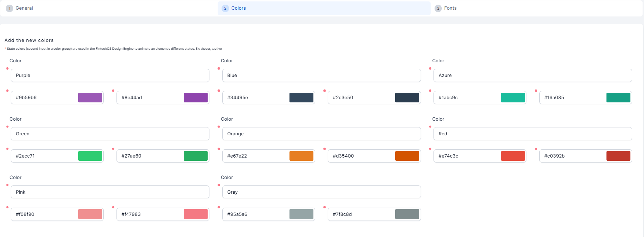Click the dark blue #34495e swatch
The image size is (644, 237).
click(301, 98)
